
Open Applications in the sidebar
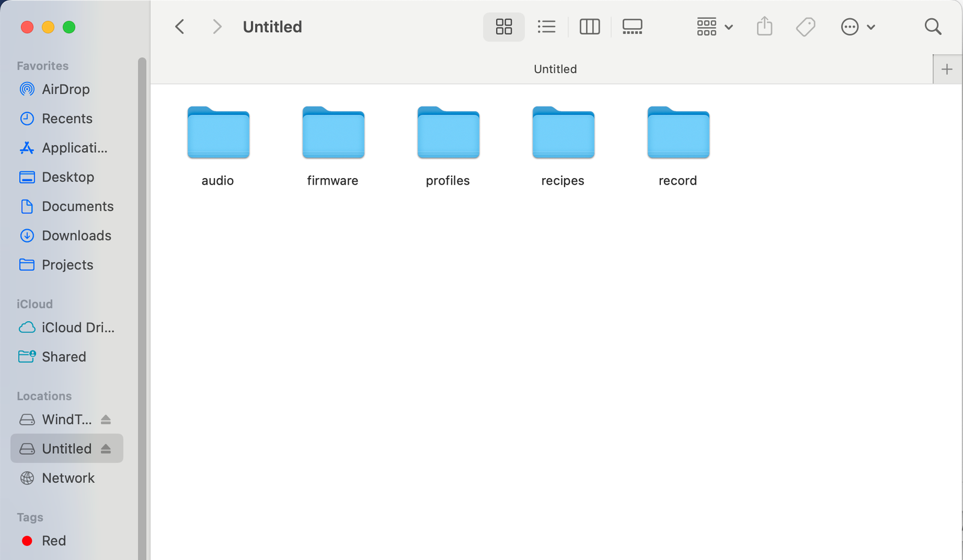point(67,148)
